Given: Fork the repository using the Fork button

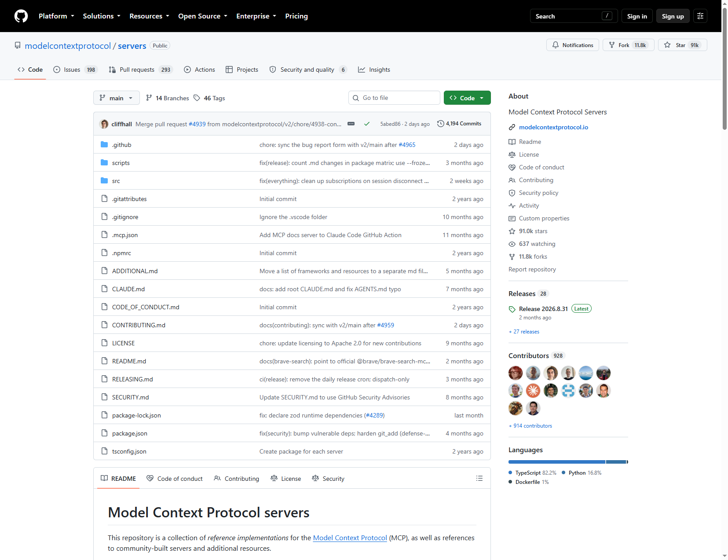Looking at the screenshot, I should tap(629, 45).
